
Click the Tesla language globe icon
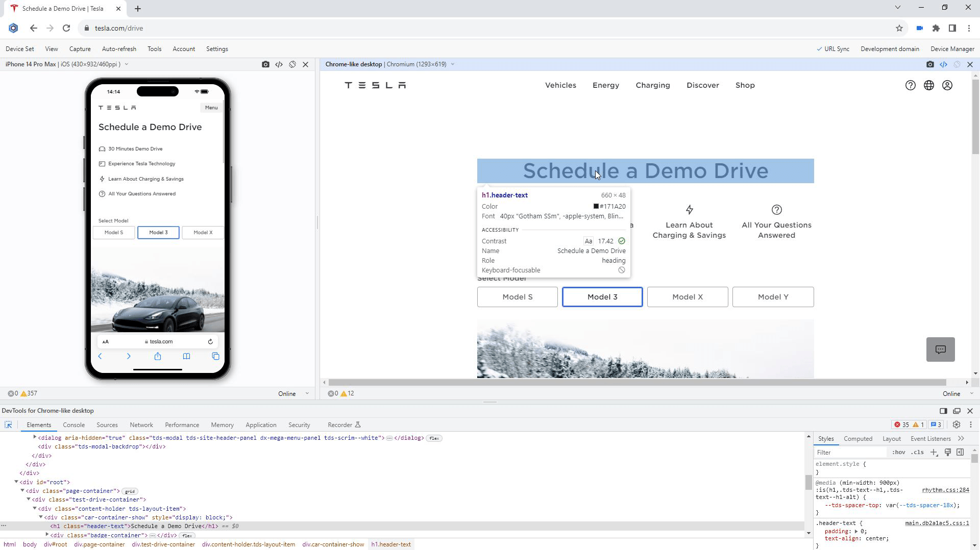(x=929, y=85)
